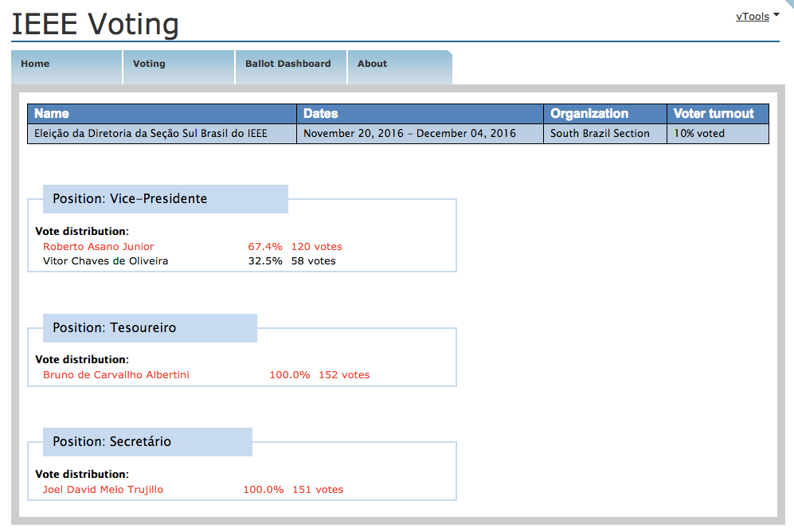Screen dimensions: 794x532
Task: Click the IEEE Voting page title
Action: [95, 24]
